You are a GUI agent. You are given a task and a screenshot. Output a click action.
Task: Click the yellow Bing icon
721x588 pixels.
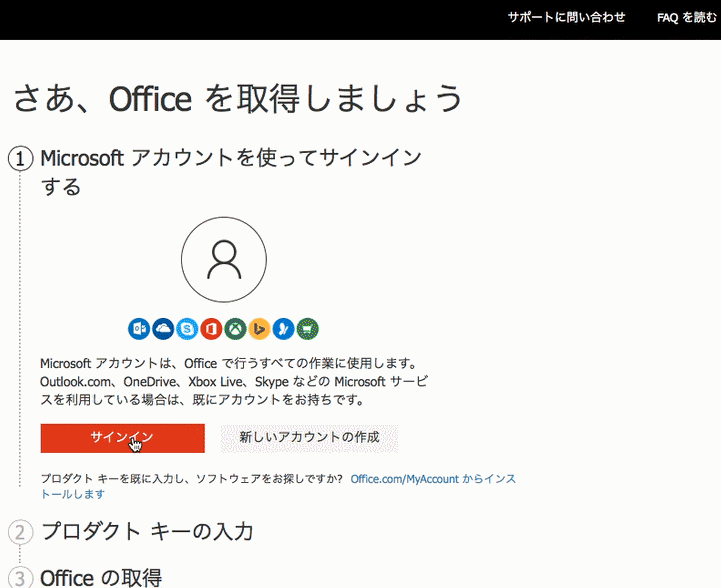click(259, 329)
